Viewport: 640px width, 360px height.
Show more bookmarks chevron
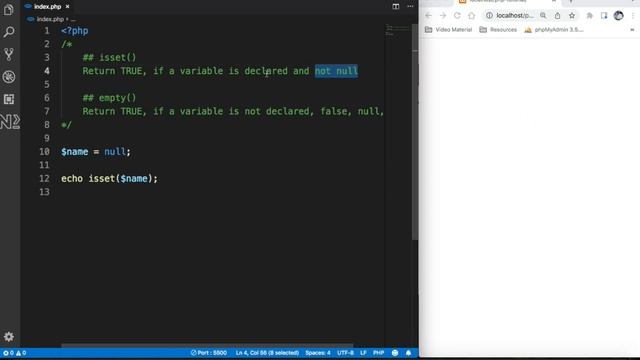click(632, 30)
